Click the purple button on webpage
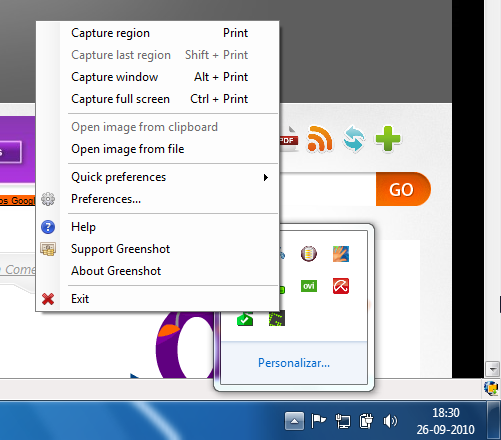The height and width of the screenshot is (440, 501). pos(10,152)
